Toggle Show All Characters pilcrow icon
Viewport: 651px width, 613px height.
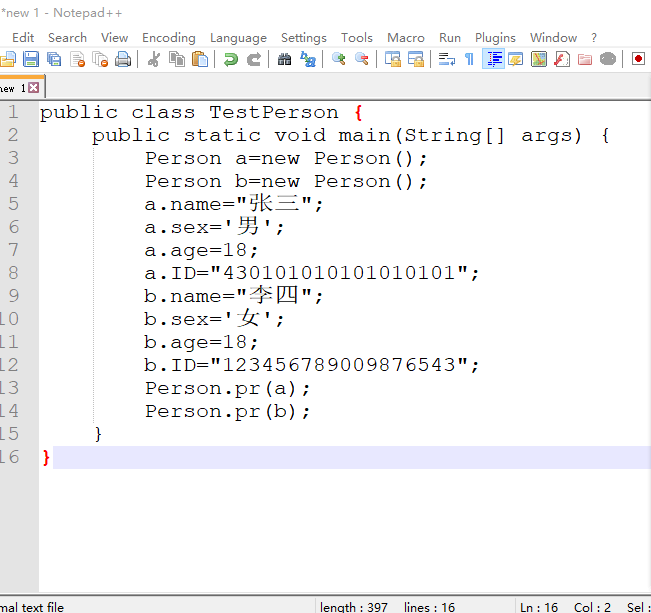(x=470, y=59)
